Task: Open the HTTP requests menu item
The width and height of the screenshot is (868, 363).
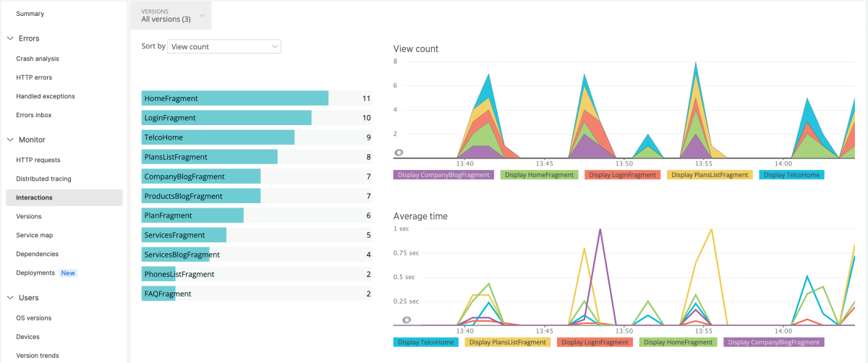Action: 38,160
